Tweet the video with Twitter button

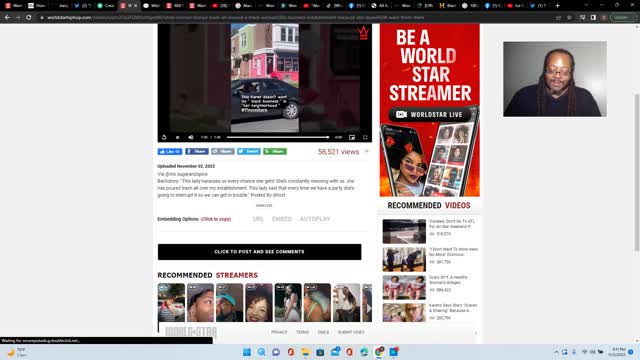tap(249, 151)
